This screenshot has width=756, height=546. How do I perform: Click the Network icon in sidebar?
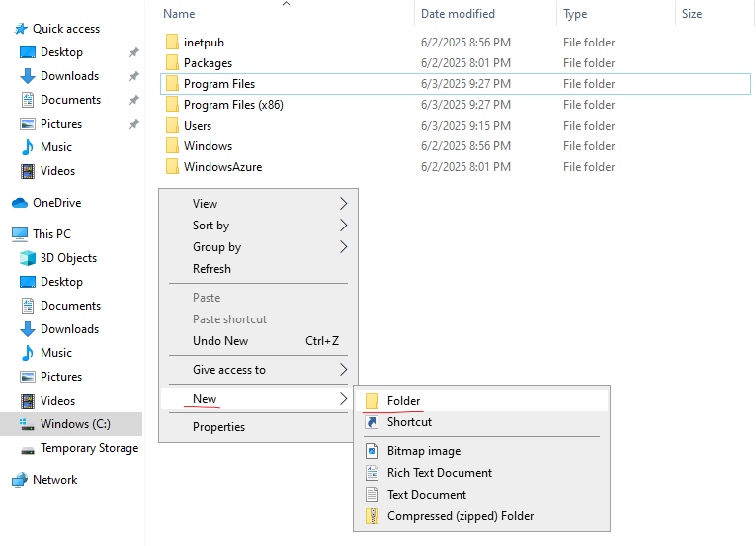pyautogui.click(x=20, y=480)
